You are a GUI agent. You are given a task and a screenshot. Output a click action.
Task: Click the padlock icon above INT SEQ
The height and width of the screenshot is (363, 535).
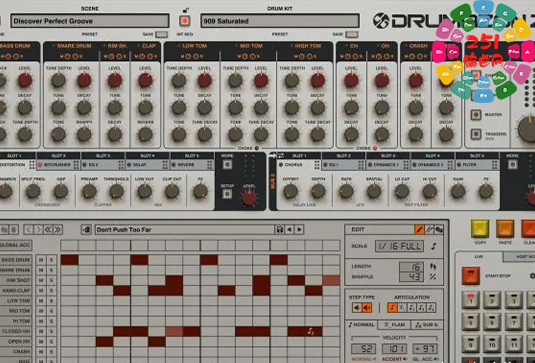185,10
